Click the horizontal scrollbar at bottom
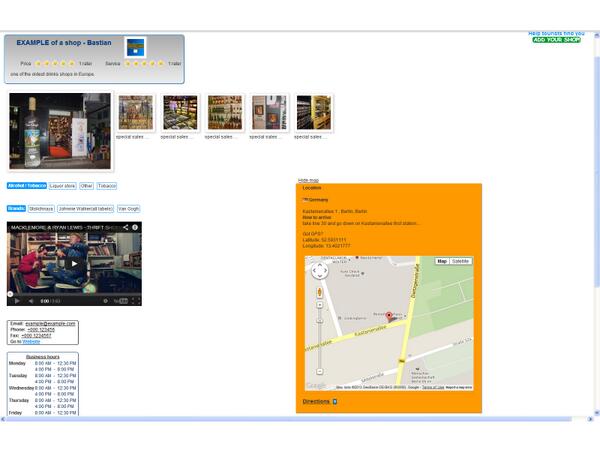Viewport: 600px width, 450px height. point(289,419)
